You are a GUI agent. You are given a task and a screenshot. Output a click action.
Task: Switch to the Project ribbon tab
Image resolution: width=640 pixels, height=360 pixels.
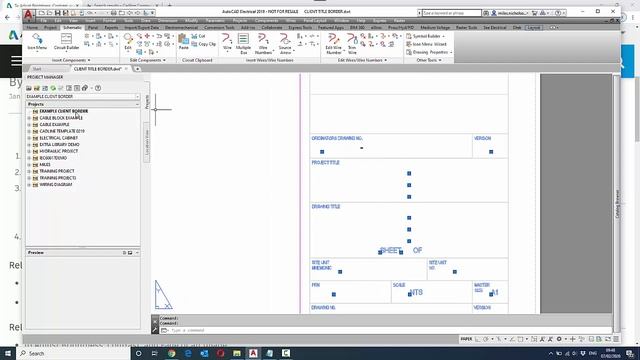point(50,28)
